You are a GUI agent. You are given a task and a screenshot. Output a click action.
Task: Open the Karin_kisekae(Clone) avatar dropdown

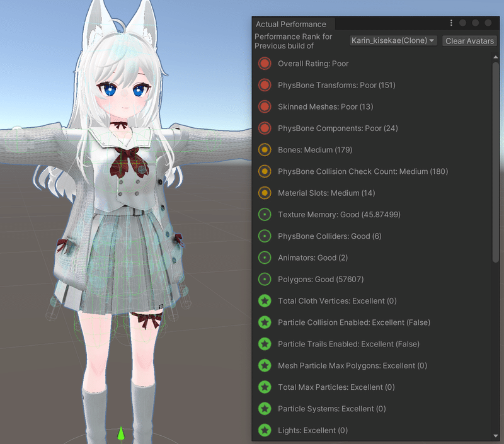point(391,40)
